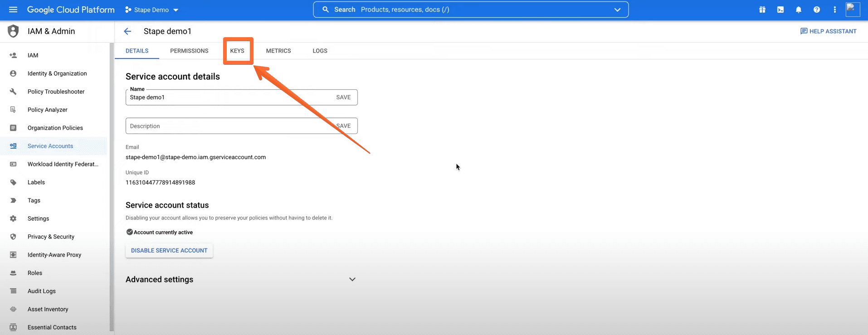Select the Unique ID number
The height and width of the screenshot is (335, 868).
[160, 183]
